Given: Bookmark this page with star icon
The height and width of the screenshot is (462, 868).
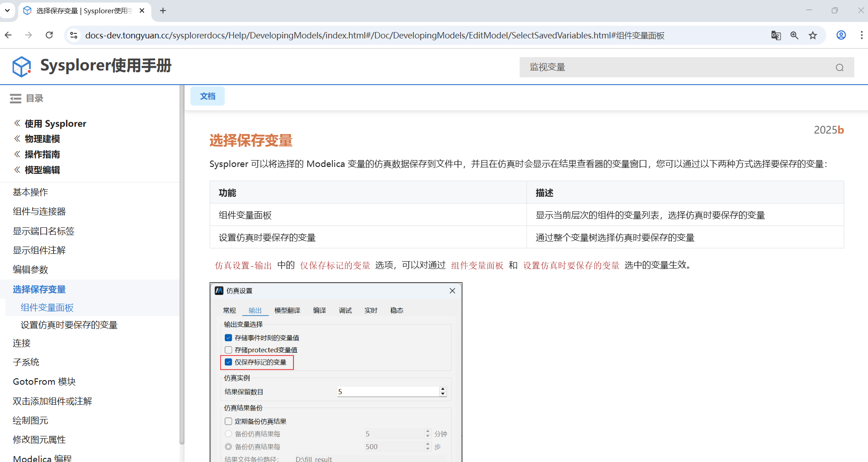Looking at the screenshot, I should (x=813, y=35).
